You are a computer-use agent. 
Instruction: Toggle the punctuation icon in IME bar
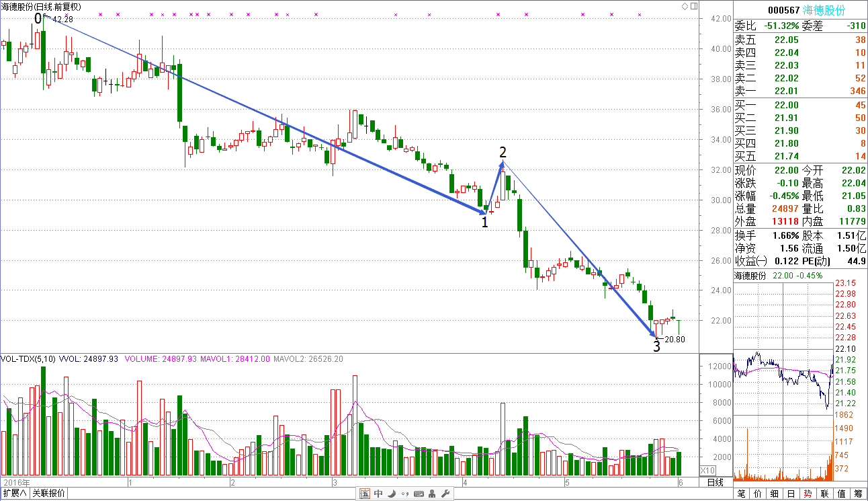tap(404, 494)
